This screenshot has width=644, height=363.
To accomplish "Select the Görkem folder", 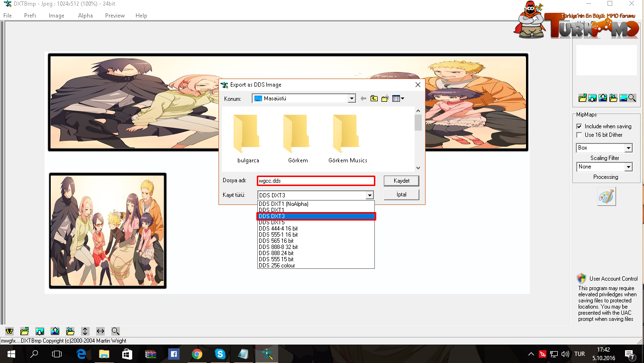I will 298,139.
